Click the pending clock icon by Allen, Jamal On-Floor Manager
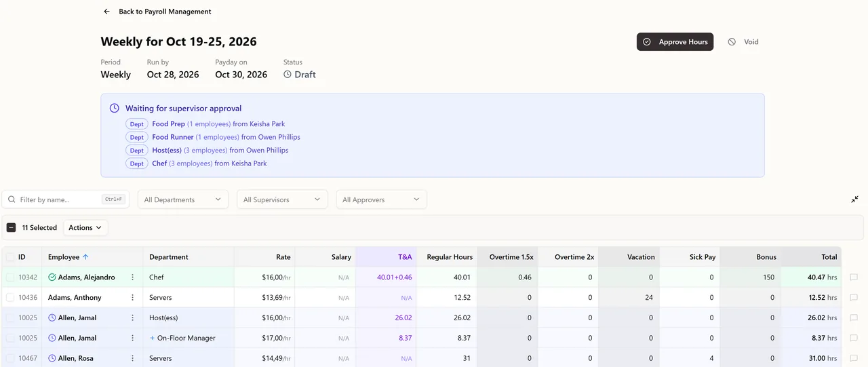The image size is (868, 367). (x=52, y=338)
